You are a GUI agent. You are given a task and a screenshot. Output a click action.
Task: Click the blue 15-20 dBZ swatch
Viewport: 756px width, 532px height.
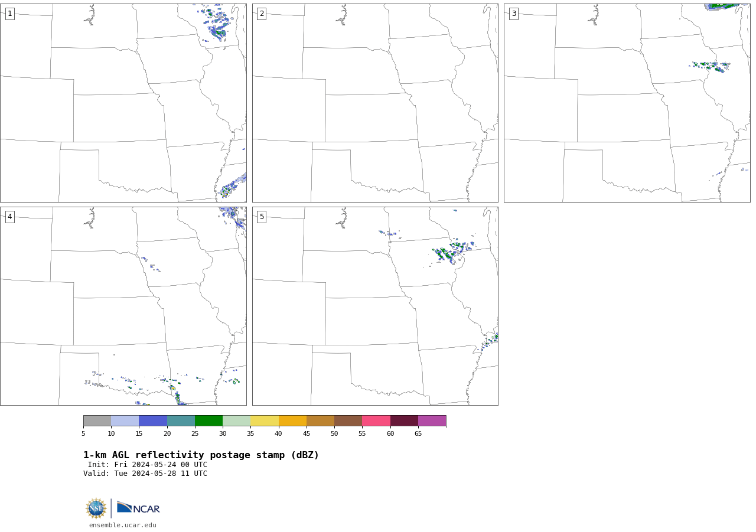pos(153,420)
